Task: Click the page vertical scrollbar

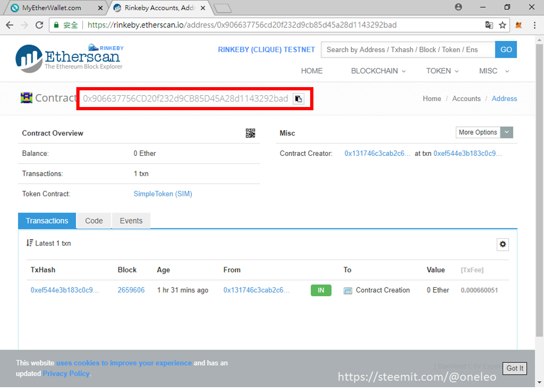Action: point(539,189)
